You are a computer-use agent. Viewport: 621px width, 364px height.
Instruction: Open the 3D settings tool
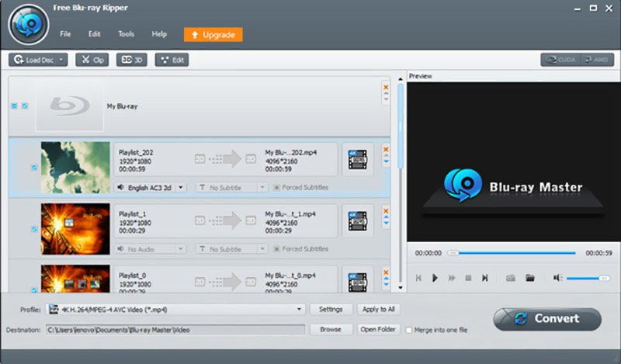pyautogui.click(x=131, y=59)
